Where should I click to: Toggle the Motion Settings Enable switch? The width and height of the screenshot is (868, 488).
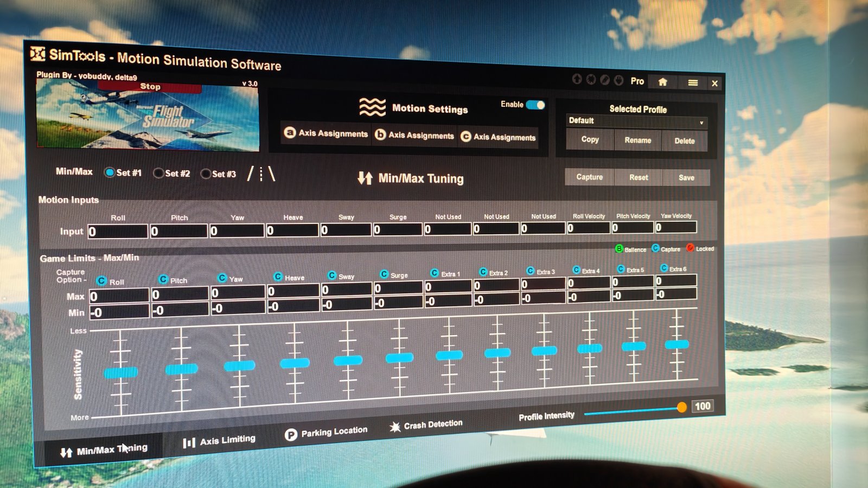click(535, 105)
